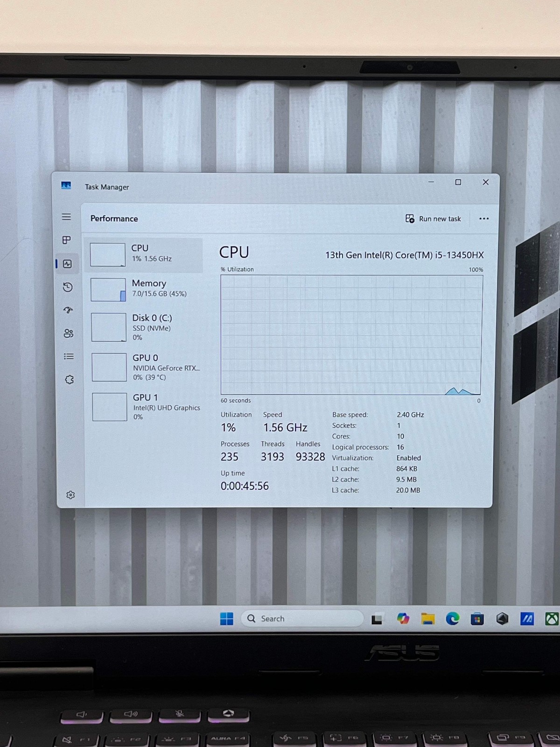Close the Task Manager window
The width and height of the screenshot is (560, 747).
(485, 182)
